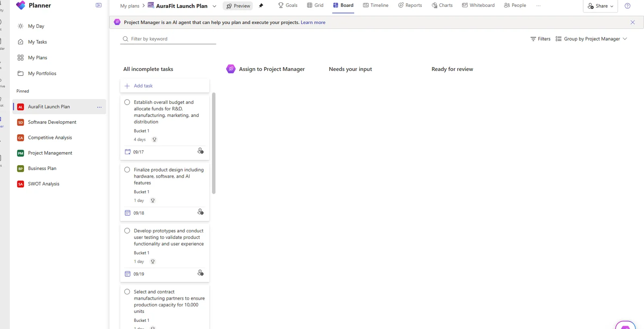Click the Filter by keyword field
This screenshot has height=329, width=644.
click(x=168, y=39)
